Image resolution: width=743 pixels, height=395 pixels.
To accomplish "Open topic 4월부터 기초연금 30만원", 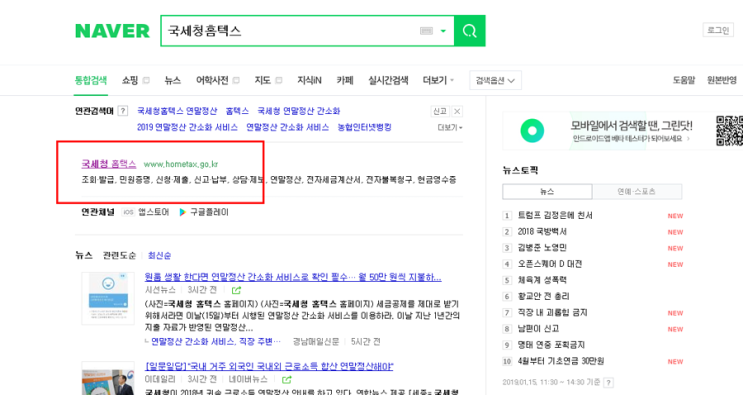I will (561, 361).
